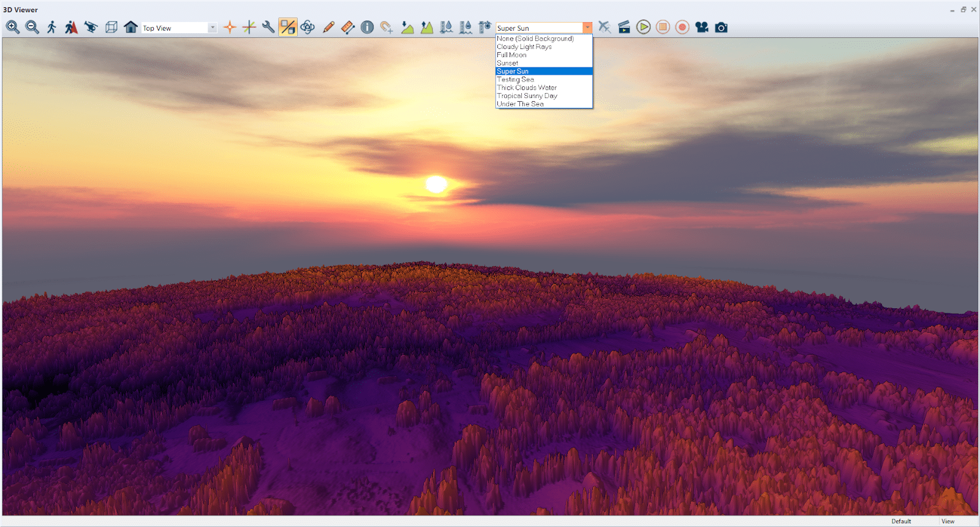980x527 pixels.
Task: Click the red record button
Action: point(682,28)
